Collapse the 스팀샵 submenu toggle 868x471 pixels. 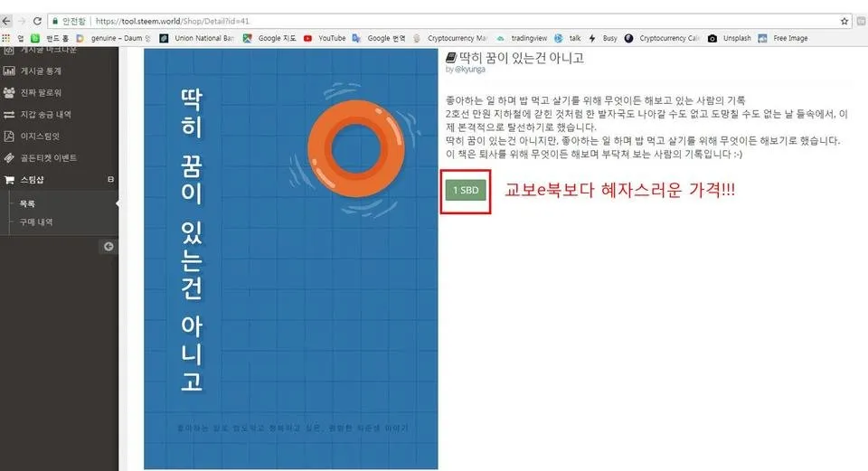pos(110,179)
